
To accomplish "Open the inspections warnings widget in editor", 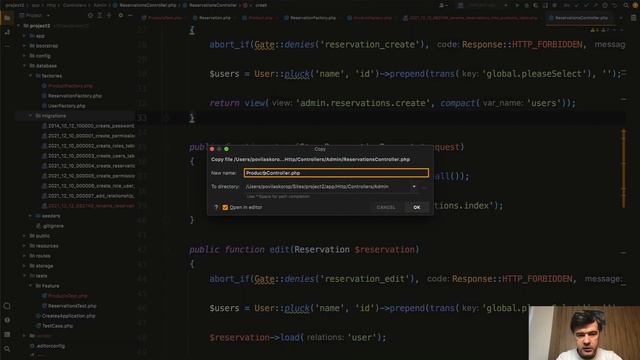I will click(x=601, y=30).
